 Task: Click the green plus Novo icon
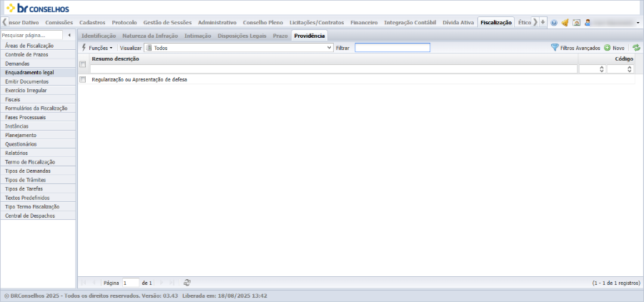click(607, 48)
